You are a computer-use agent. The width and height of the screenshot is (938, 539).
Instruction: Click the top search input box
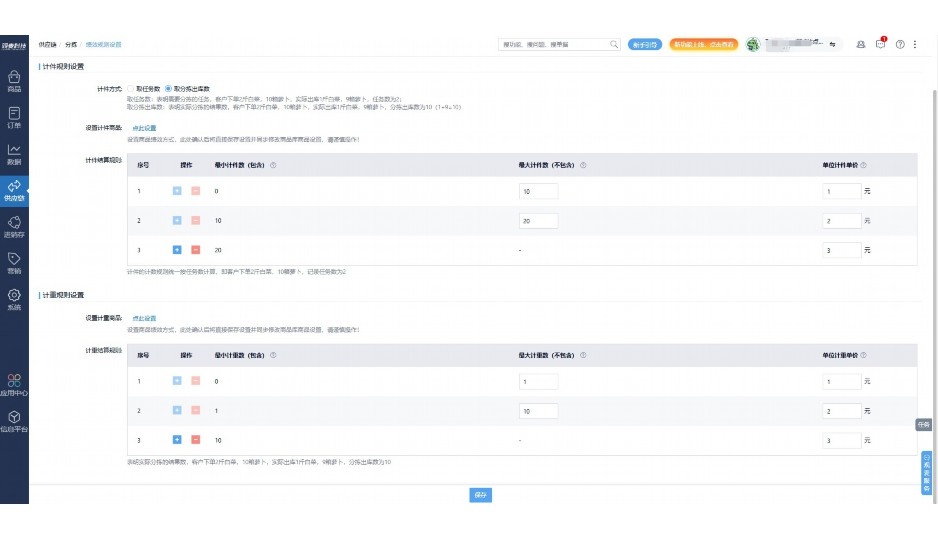pyautogui.click(x=553, y=45)
